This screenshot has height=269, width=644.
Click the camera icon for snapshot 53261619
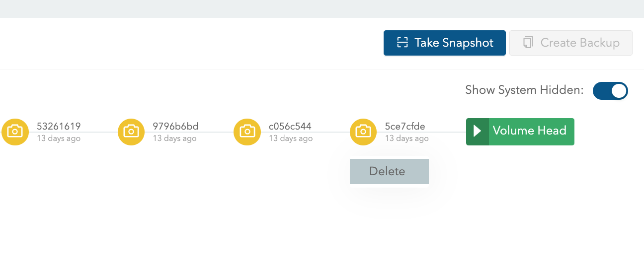click(x=15, y=132)
